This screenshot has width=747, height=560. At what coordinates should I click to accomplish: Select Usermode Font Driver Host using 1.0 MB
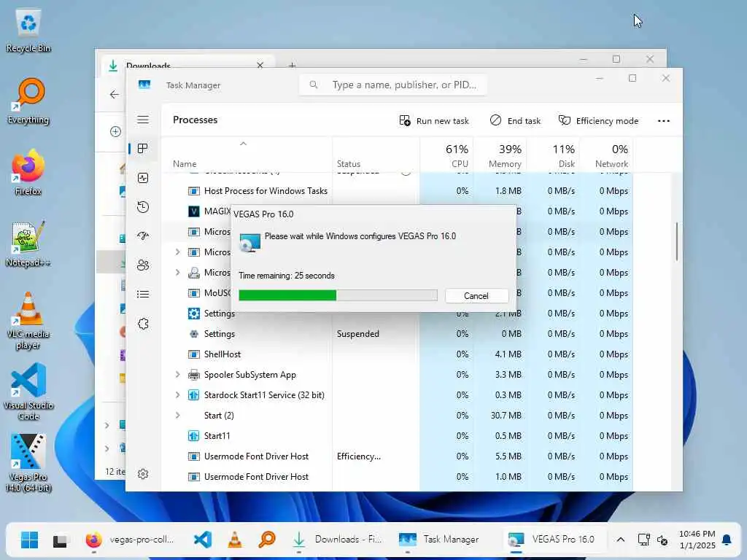[x=398, y=477]
